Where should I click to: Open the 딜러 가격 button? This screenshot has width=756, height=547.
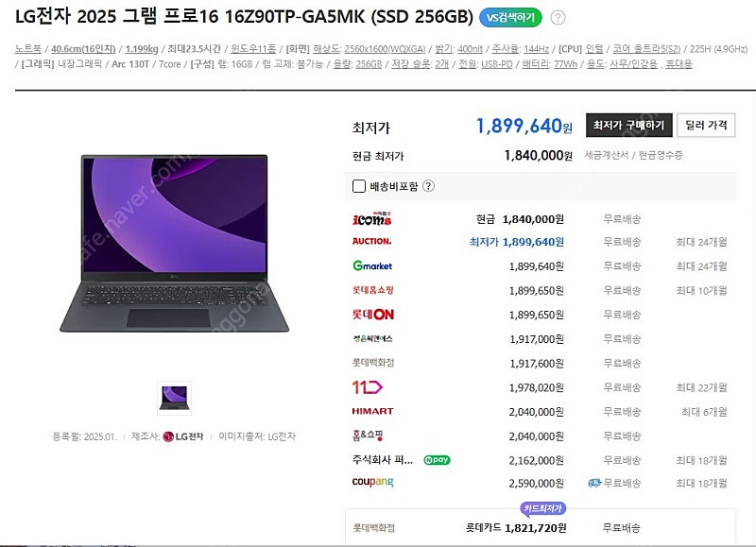(706, 126)
